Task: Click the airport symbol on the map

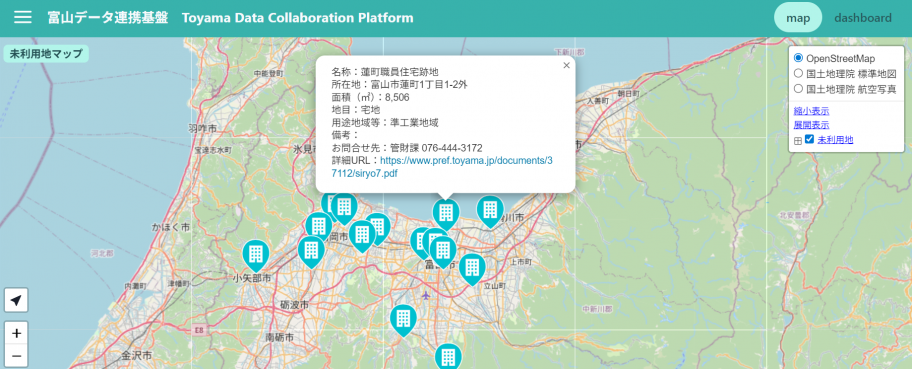Action: coord(427,296)
